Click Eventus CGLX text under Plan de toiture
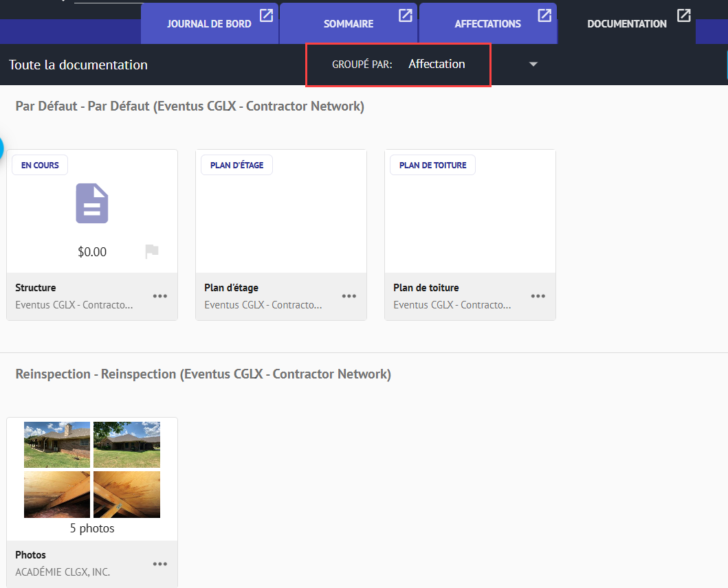 (452, 305)
